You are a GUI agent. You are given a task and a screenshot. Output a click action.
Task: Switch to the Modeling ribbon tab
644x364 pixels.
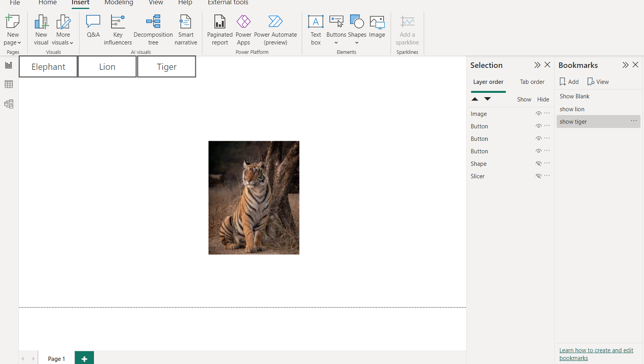pos(119,3)
